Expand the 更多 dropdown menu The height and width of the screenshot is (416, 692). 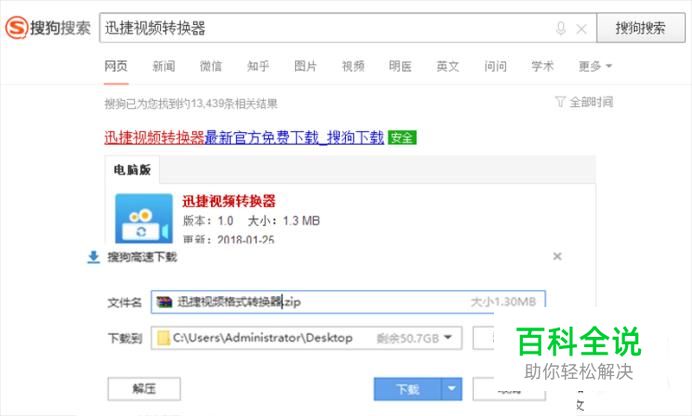pyautogui.click(x=595, y=66)
